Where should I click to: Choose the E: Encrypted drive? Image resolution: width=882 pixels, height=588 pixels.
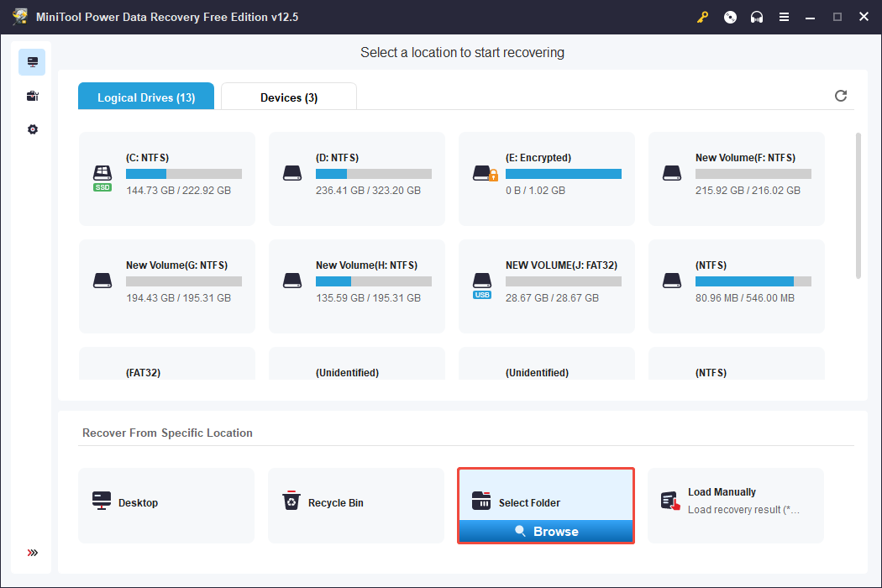[547, 178]
